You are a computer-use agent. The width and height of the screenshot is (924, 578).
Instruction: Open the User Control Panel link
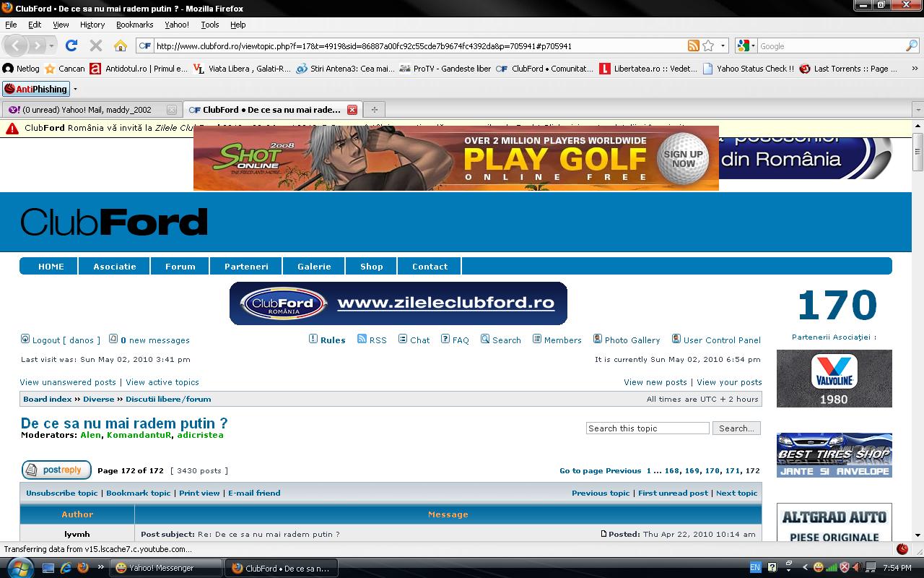pos(721,340)
